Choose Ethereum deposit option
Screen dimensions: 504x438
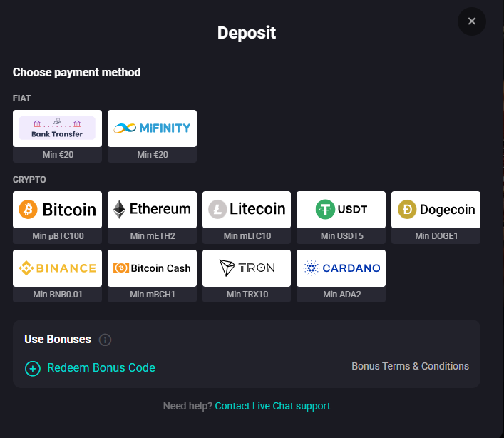pos(152,209)
